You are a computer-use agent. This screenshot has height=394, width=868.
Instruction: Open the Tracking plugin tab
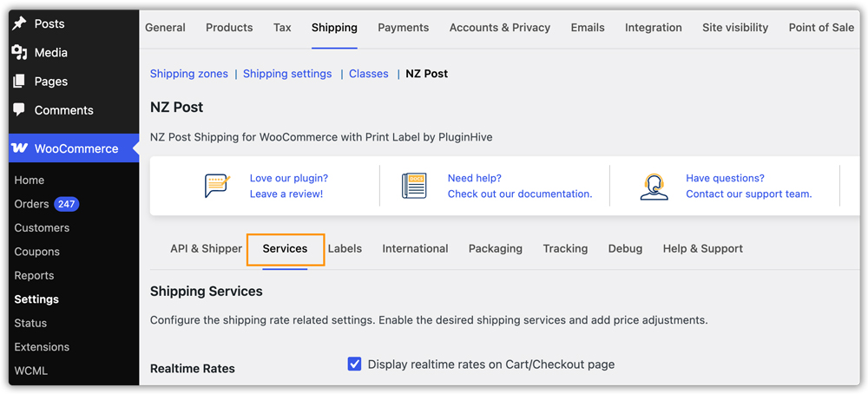pos(565,249)
